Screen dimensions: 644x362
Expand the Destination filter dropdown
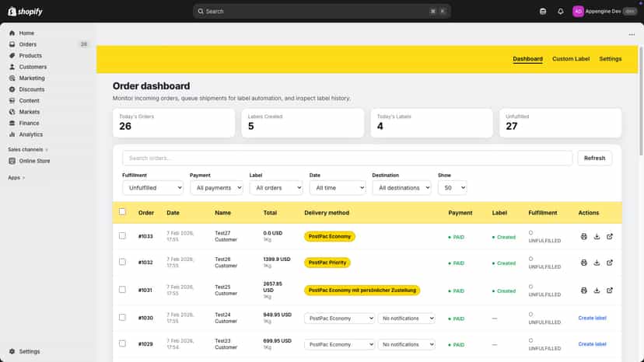(x=401, y=187)
